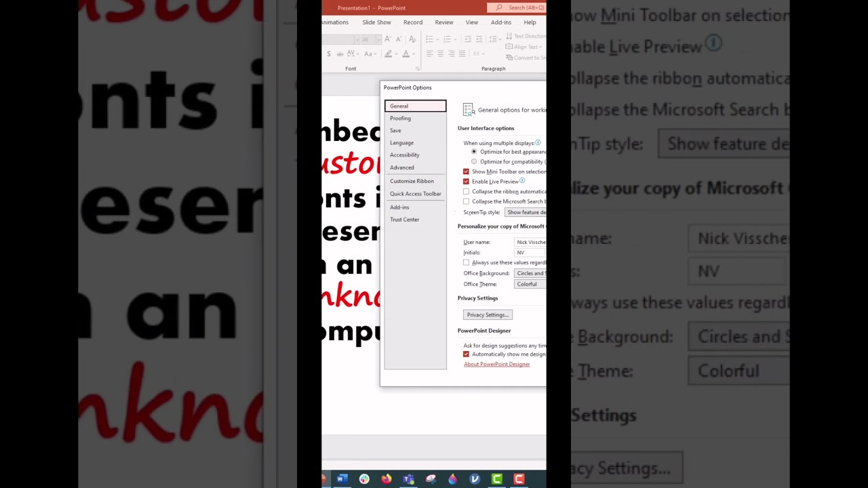Apply bulleted list formatting

pos(429,39)
